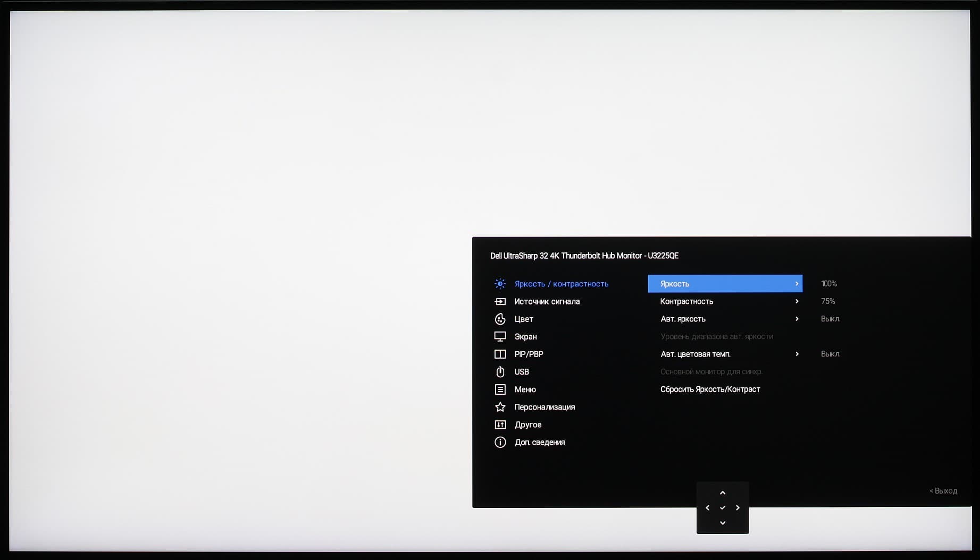This screenshot has height=560, width=980.
Task: Click the 100% brightness value
Action: [828, 284]
